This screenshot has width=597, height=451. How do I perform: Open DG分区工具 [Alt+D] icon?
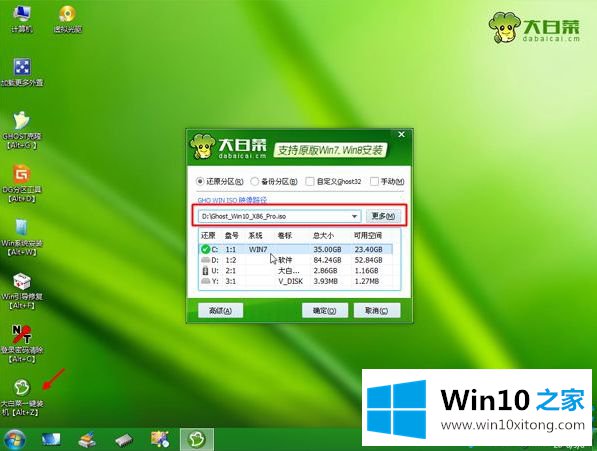tap(22, 183)
